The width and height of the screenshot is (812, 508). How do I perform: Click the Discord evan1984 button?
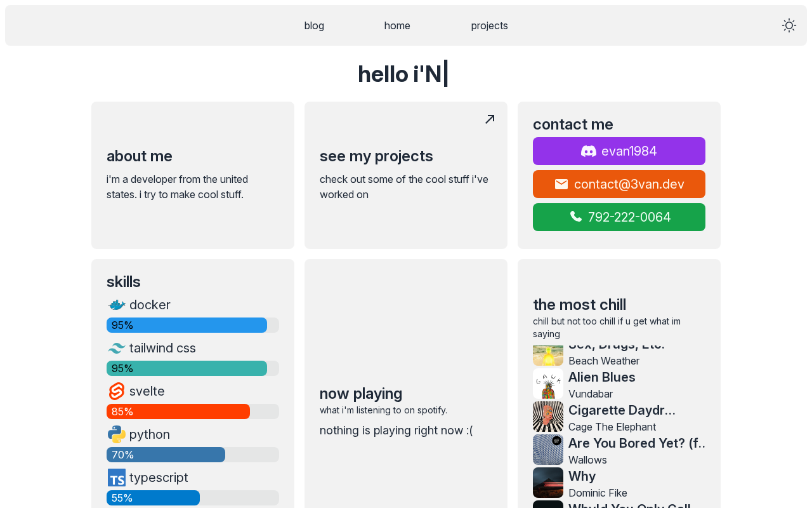[x=619, y=151]
